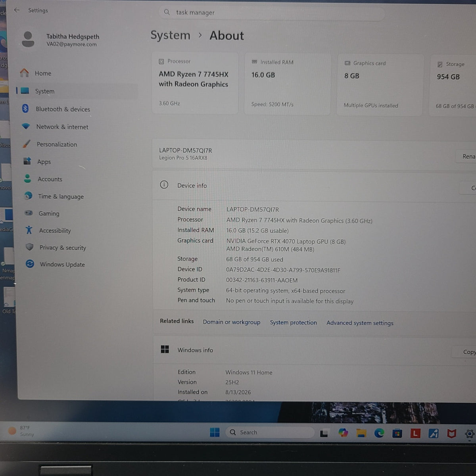Click the taskbar Search box
The image size is (476, 476).
tap(270, 432)
